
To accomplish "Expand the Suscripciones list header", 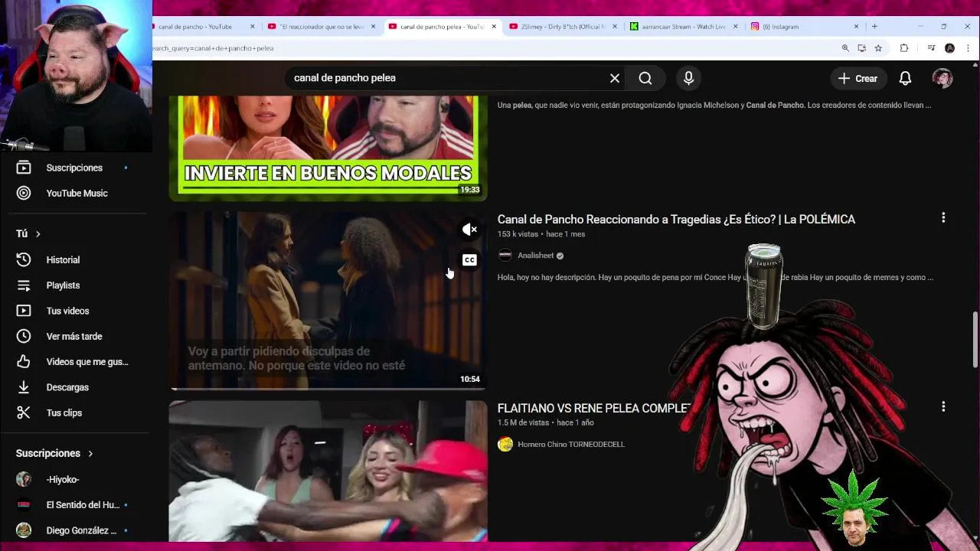I will (x=54, y=453).
